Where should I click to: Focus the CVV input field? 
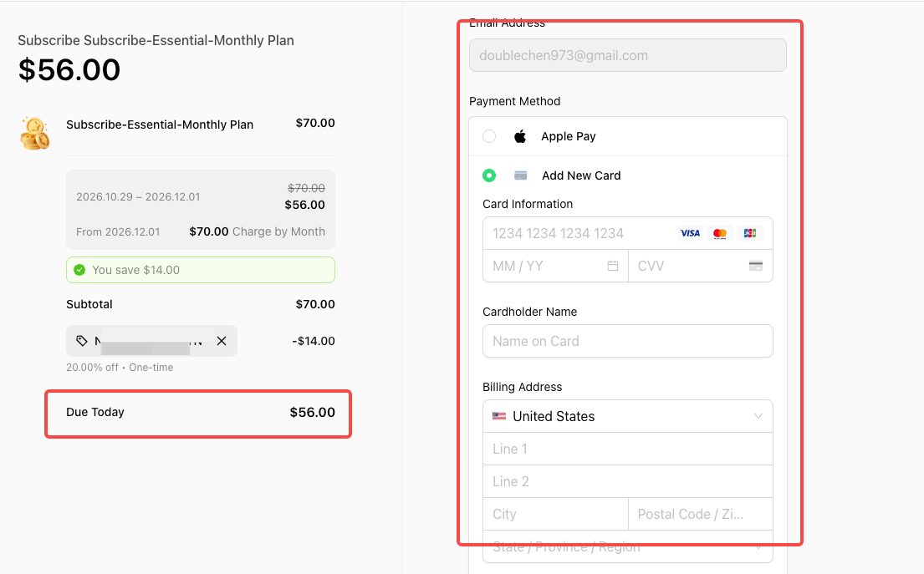point(701,266)
